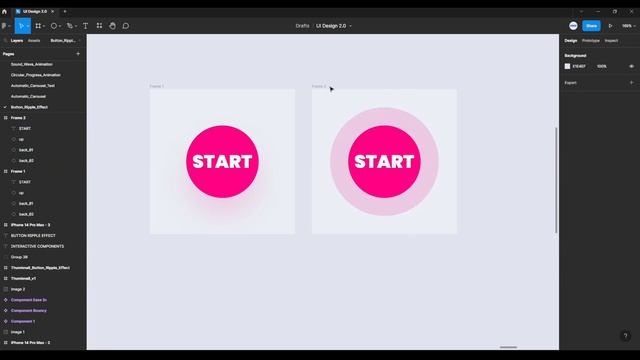Image resolution: width=640 pixels, height=360 pixels.
Task: Open the Move tool dropdown arrow
Action: pyautogui.click(x=28, y=26)
